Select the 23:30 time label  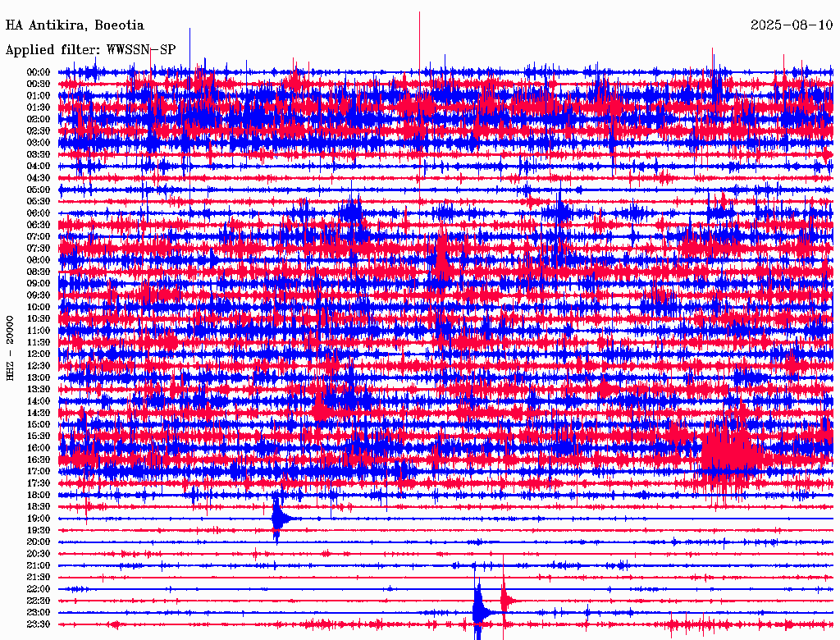click(38, 624)
